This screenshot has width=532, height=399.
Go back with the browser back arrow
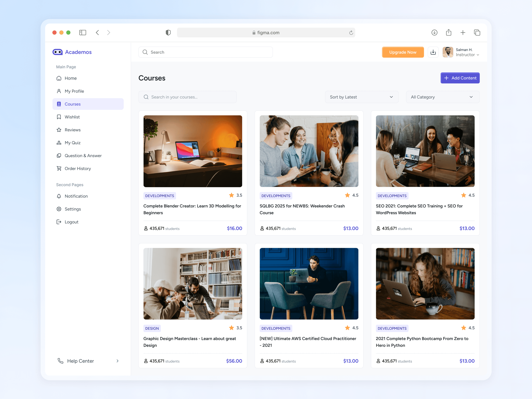(97, 32)
